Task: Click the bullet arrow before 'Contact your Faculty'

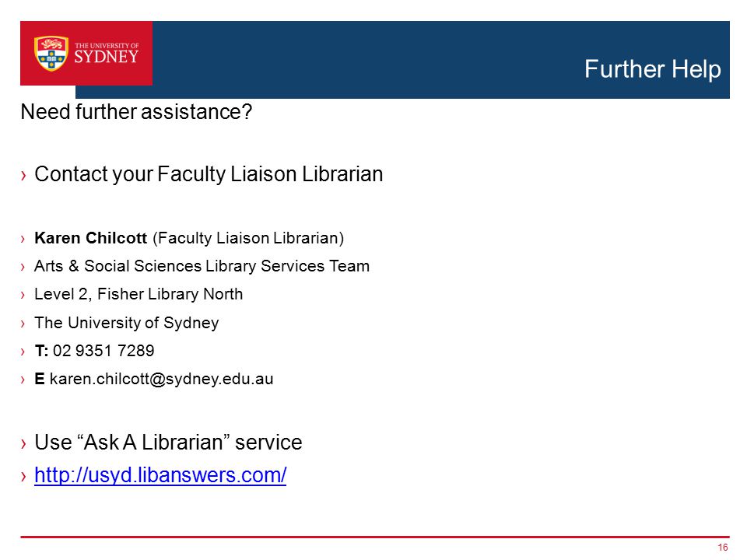Action: [x=23, y=176]
